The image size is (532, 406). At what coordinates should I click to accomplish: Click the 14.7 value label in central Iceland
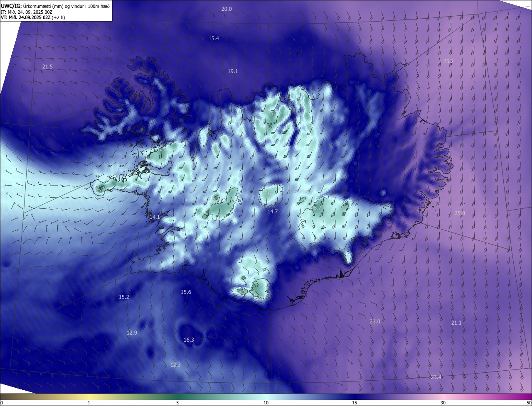point(272,211)
